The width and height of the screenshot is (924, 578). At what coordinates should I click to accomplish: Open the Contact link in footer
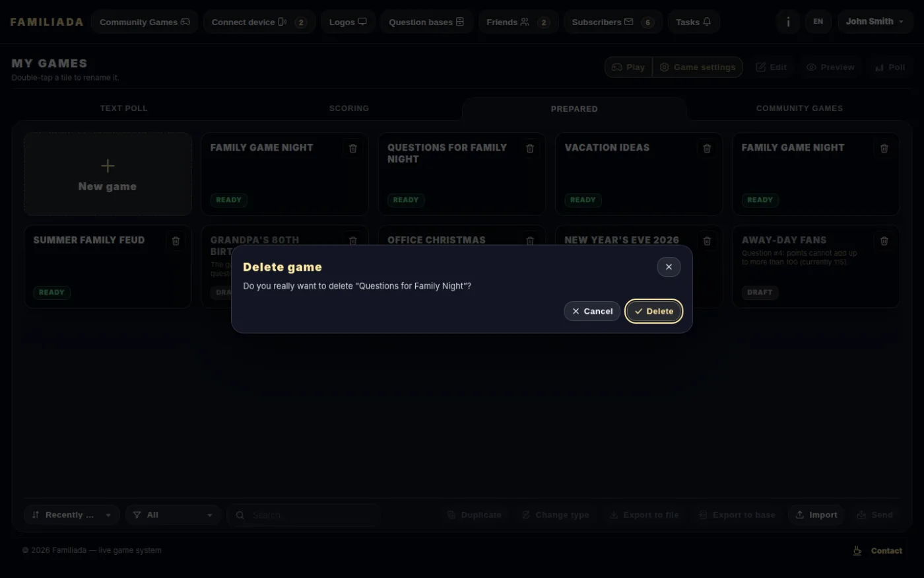click(886, 551)
